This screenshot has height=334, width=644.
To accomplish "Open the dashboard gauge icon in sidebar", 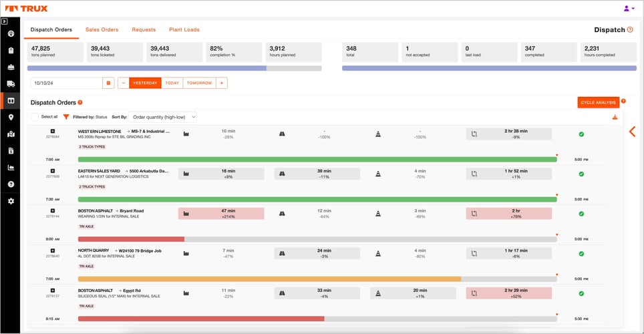I will [x=11, y=33].
